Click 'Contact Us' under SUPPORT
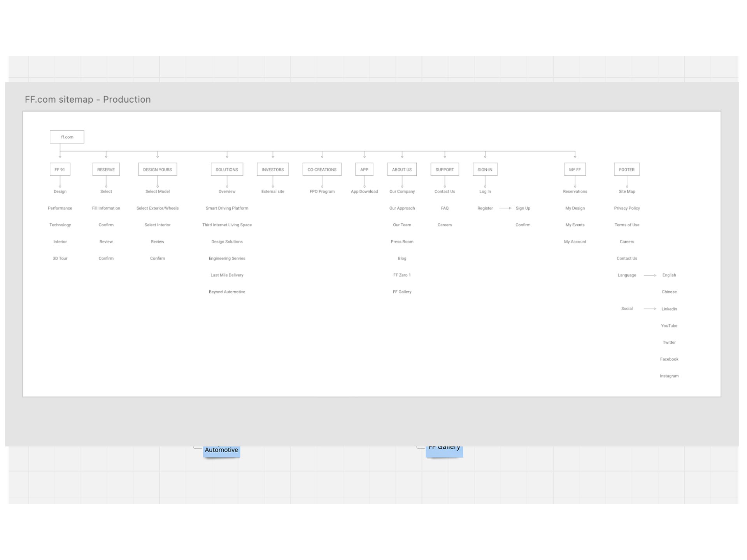The height and width of the screenshot is (560, 747). [x=445, y=191]
